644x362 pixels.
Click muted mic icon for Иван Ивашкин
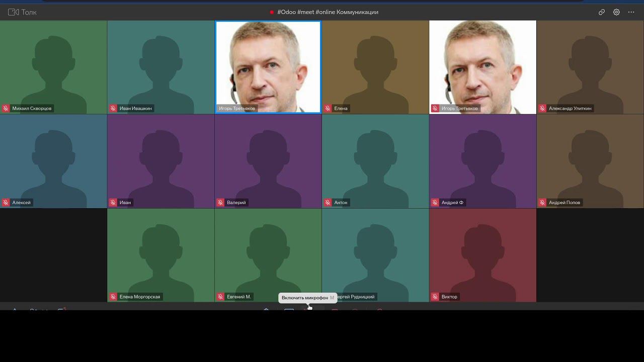(x=113, y=108)
